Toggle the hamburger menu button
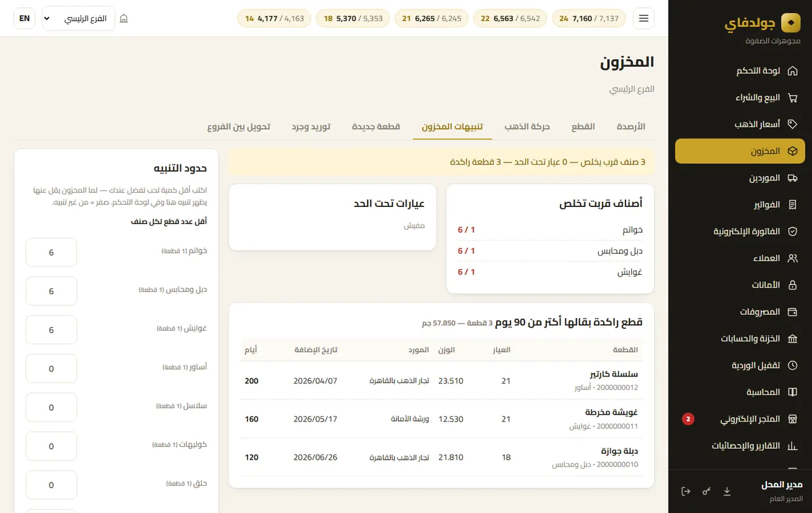This screenshot has height=513, width=812. coord(644,18)
